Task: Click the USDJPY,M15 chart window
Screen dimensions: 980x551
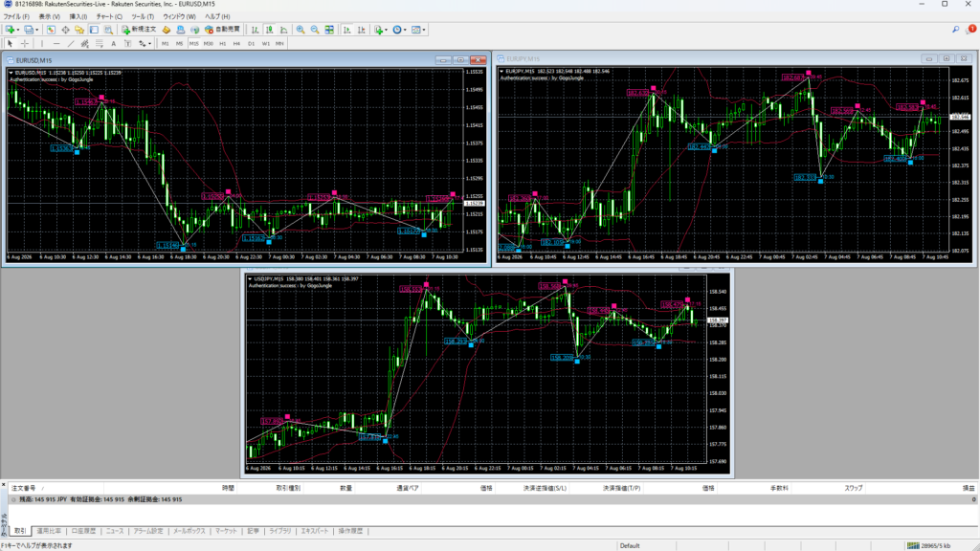Action: click(x=487, y=373)
